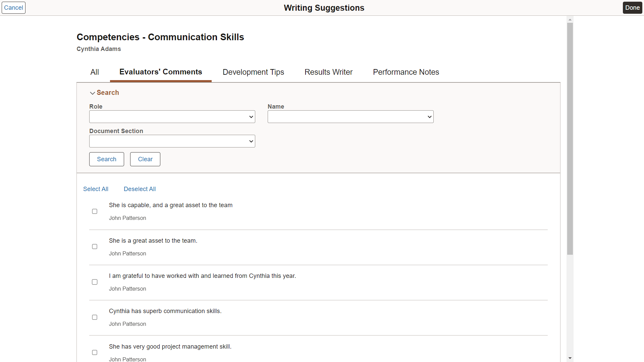View the Performance Notes tab

click(x=406, y=72)
